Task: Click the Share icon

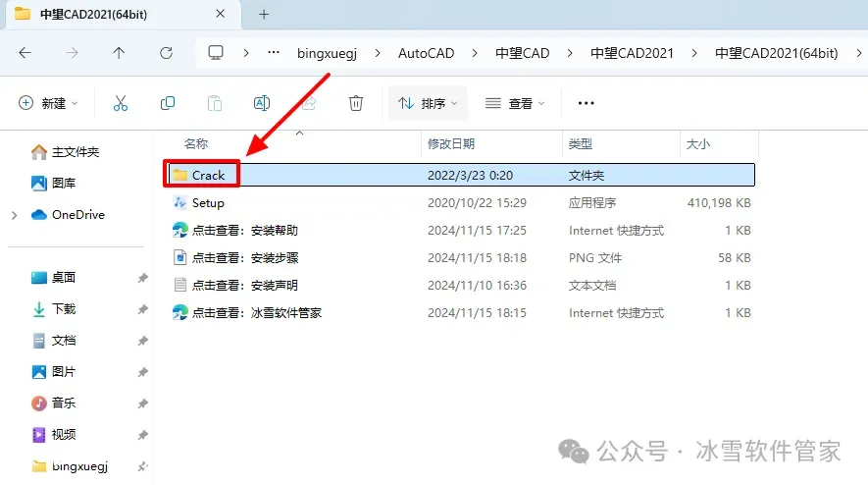Action: coord(309,103)
